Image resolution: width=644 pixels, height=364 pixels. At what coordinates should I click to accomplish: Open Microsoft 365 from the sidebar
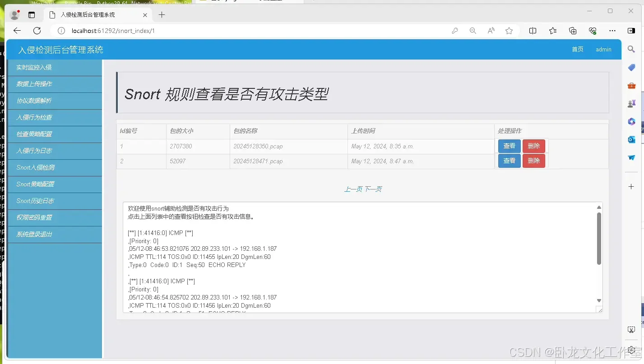pos(631,121)
